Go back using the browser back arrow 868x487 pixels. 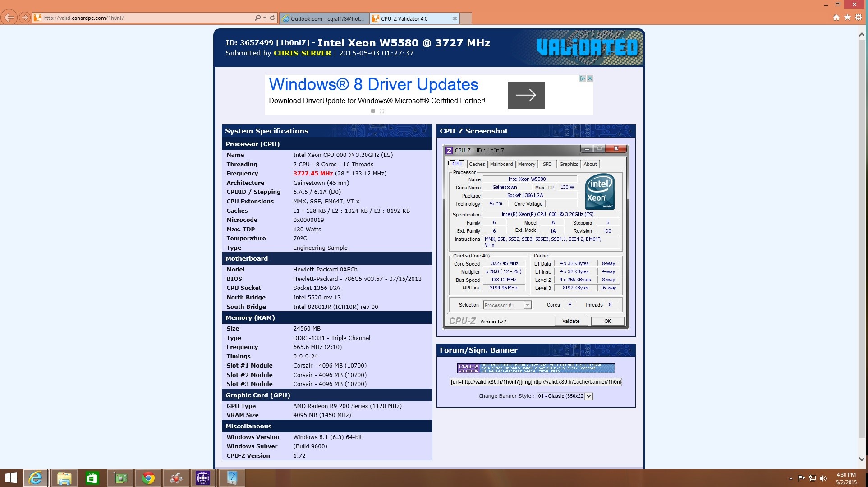(x=9, y=18)
